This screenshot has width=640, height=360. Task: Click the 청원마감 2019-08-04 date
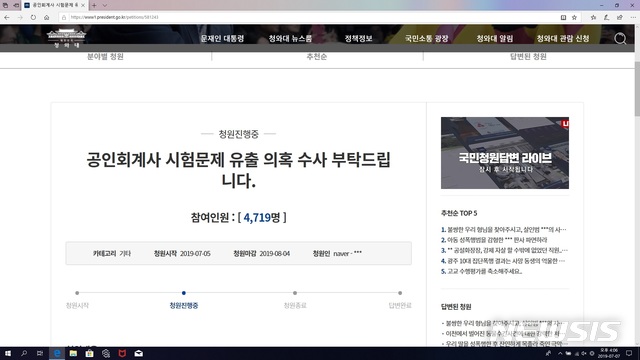262,253
